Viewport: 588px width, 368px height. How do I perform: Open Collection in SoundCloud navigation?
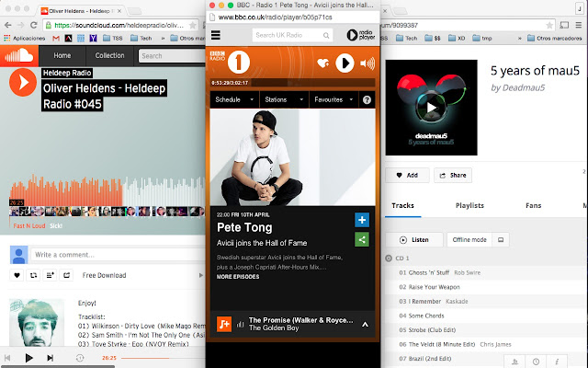[x=109, y=55]
